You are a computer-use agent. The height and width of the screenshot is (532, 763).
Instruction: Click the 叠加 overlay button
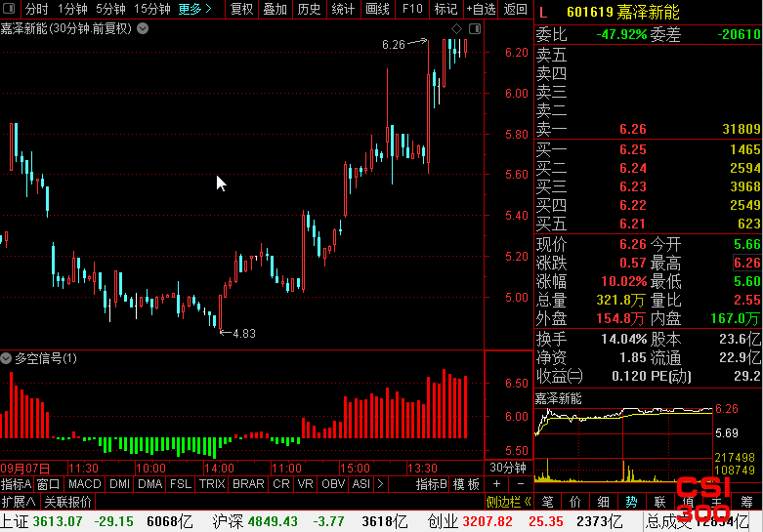tap(276, 9)
